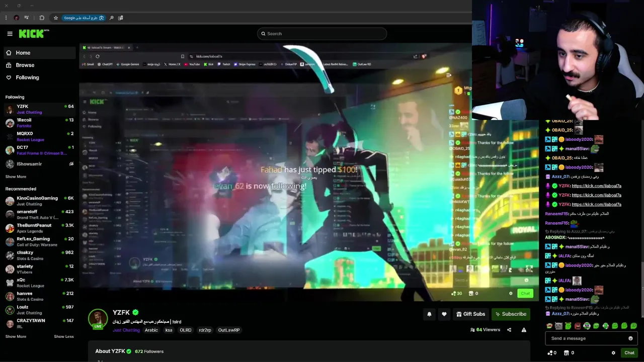The image size is (644, 362).
Task: Open the browser media controls icon
Action: click(x=27, y=18)
